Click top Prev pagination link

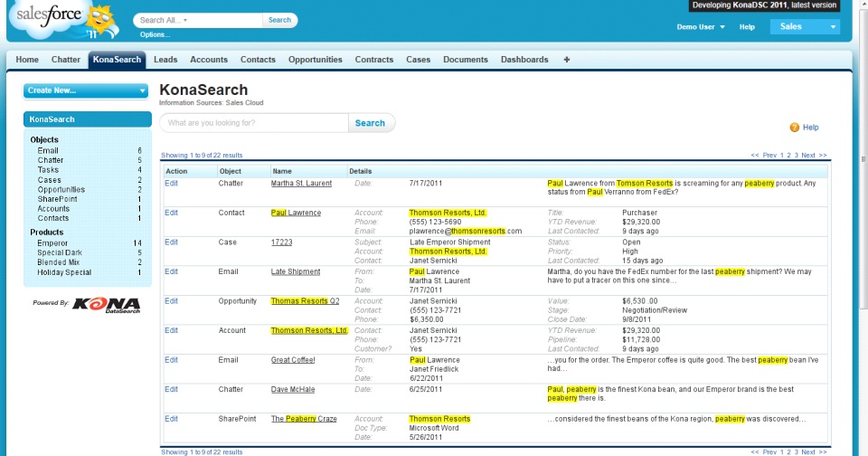(769, 155)
